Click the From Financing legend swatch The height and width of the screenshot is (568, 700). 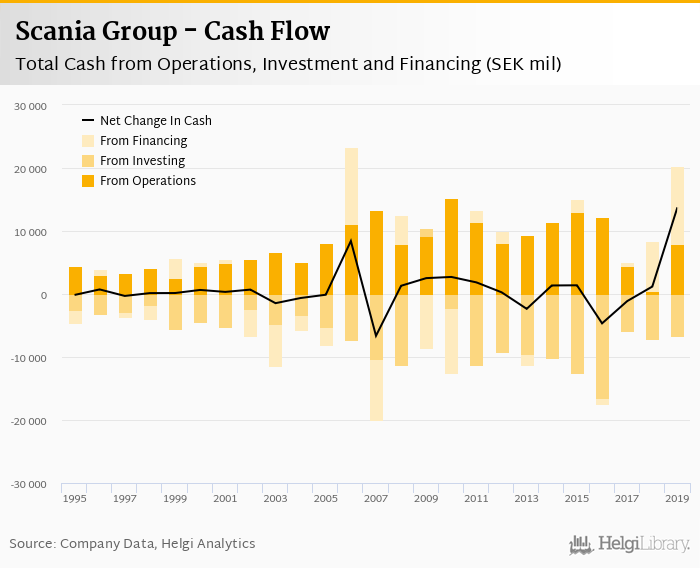[88, 141]
